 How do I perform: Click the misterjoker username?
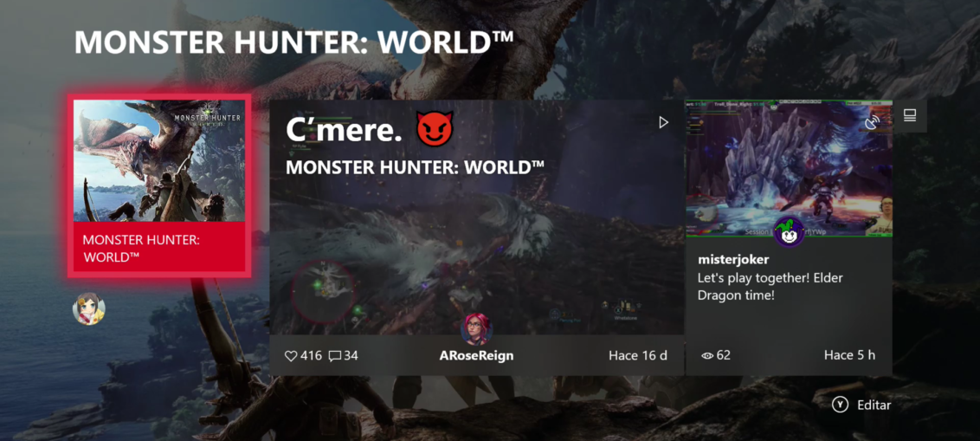pos(733,260)
